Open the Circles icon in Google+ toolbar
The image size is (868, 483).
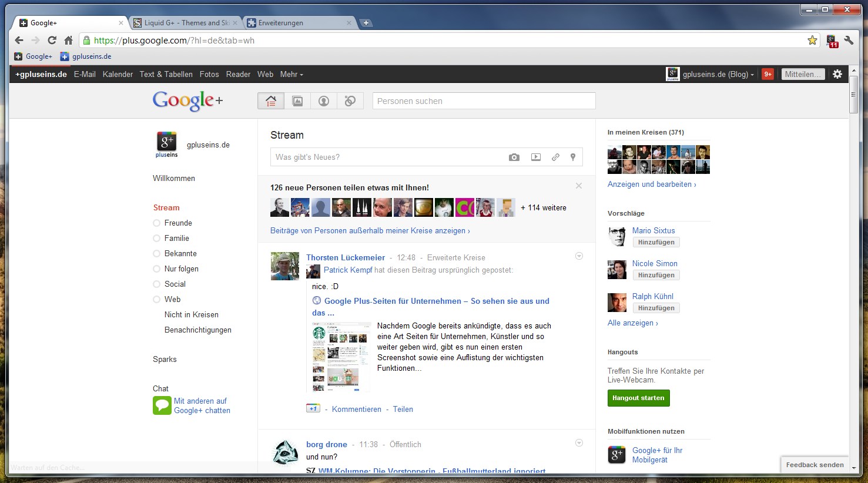tap(350, 101)
